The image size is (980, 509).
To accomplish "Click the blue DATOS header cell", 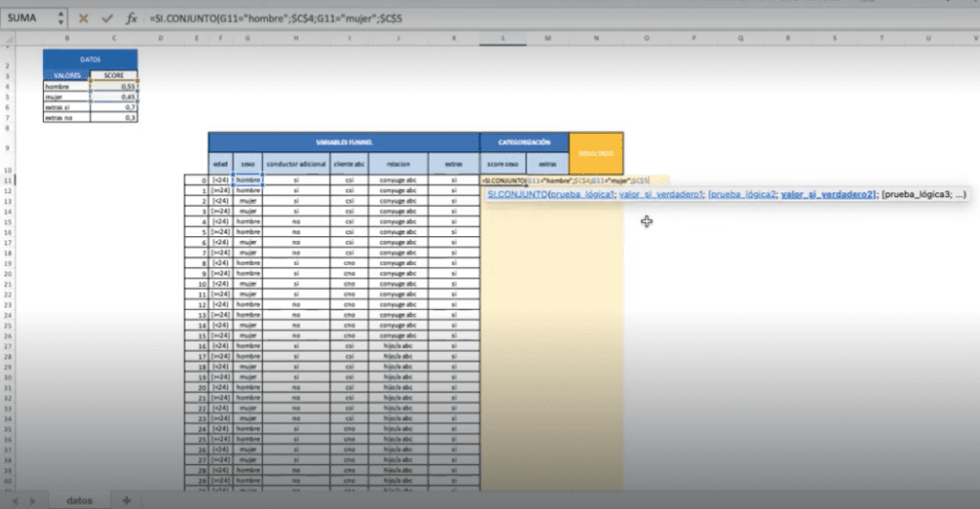I will pos(90,59).
